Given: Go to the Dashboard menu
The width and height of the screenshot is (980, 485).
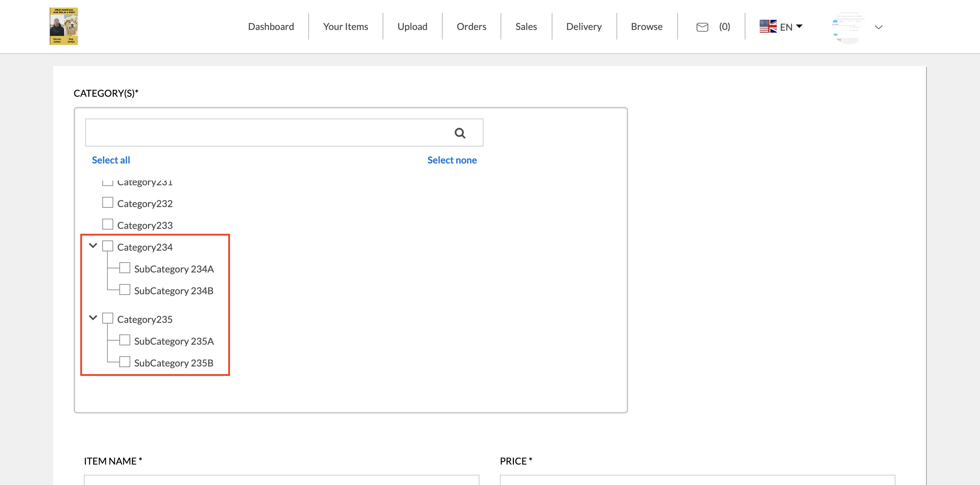Looking at the screenshot, I should (x=271, y=27).
